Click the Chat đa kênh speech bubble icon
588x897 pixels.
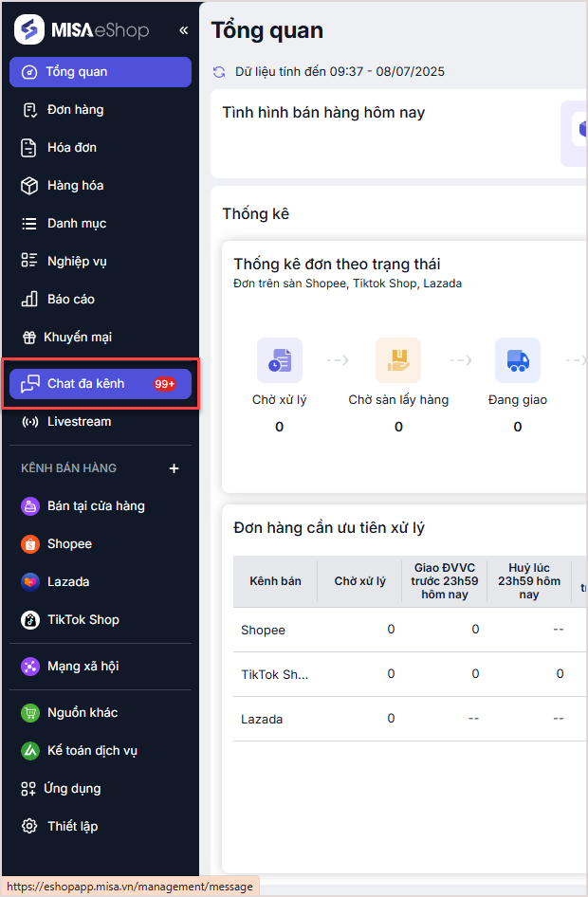tap(29, 384)
